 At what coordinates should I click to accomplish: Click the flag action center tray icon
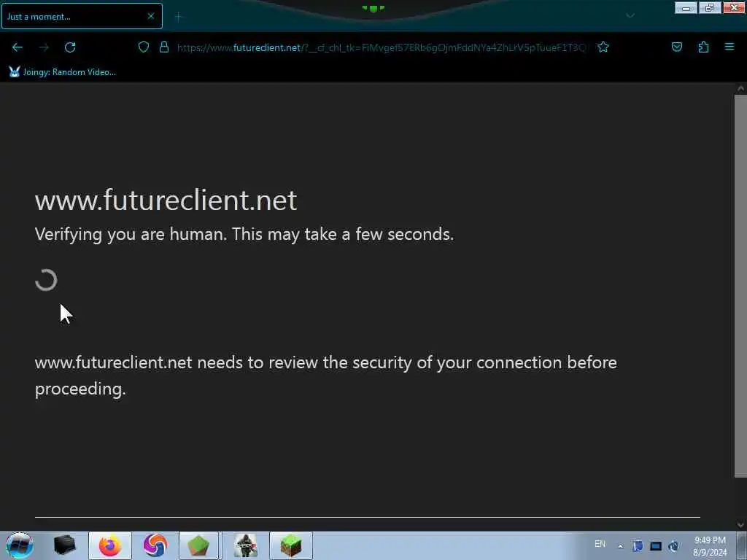pyautogui.click(x=638, y=545)
